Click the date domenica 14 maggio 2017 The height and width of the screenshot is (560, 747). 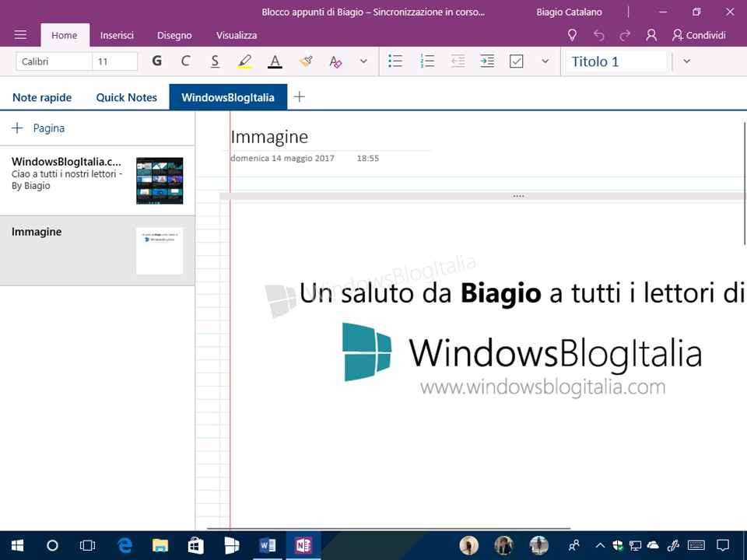pyautogui.click(x=282, y=158)
